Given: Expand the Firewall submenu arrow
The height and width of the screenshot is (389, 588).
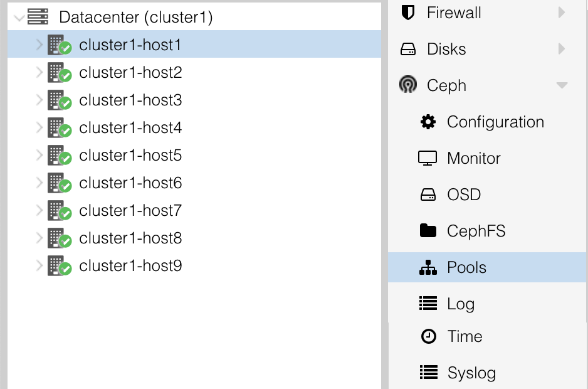Looking at the screenshot, I should [x=562, y=13].
